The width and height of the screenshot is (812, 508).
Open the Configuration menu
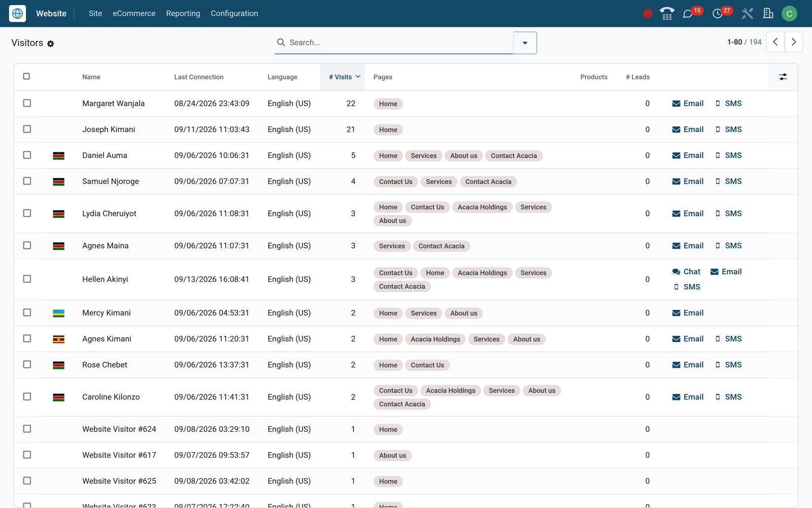tap(234, 14)
